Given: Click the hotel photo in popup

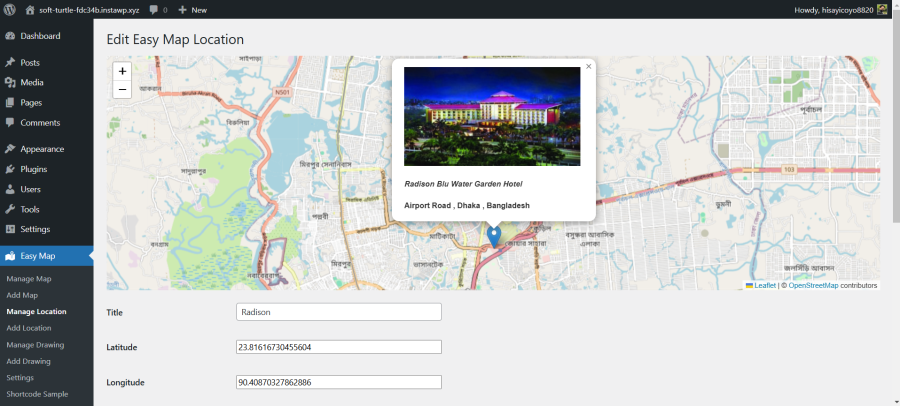Looking at the screenshot, I should tap(492, 117).
